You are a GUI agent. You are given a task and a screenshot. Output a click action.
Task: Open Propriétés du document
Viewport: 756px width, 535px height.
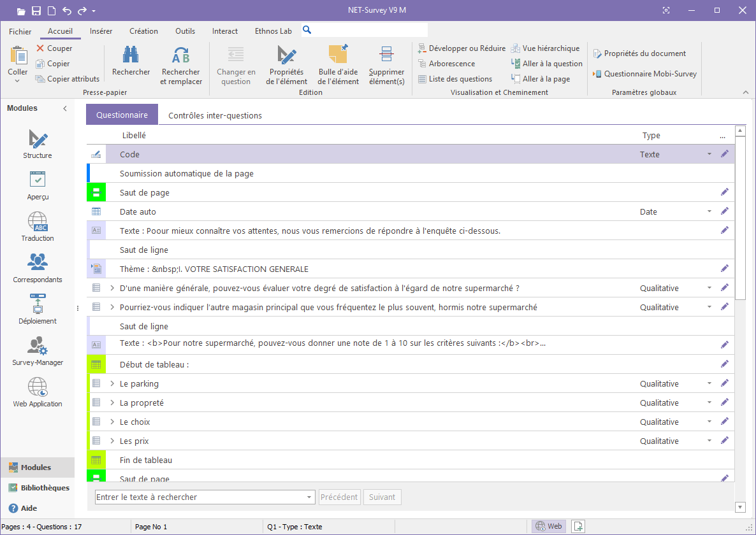point(639,53)
